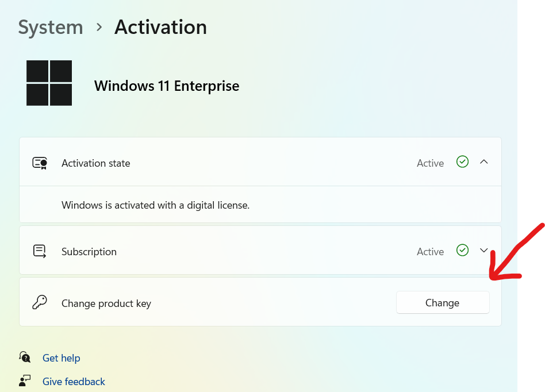
Task: Click the Change product key label
Action: 106,303
